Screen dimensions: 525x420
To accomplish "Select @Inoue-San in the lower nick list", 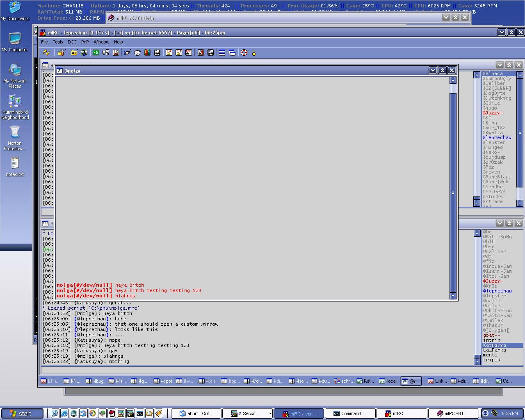I will pyautogui.click(x=497, y=266).
